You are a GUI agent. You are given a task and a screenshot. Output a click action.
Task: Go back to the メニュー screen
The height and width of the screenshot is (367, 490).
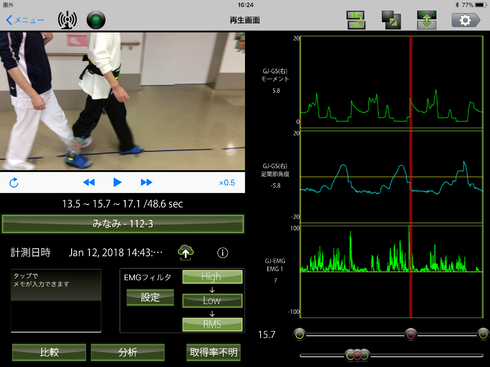pos(25,20)
